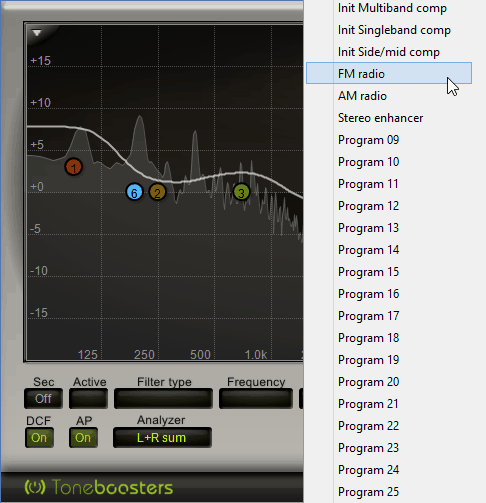Image resolution: width=486 pixels, height=503 pixels.
Task: Click the -15 dB gain label
Action: pos(39,313)
